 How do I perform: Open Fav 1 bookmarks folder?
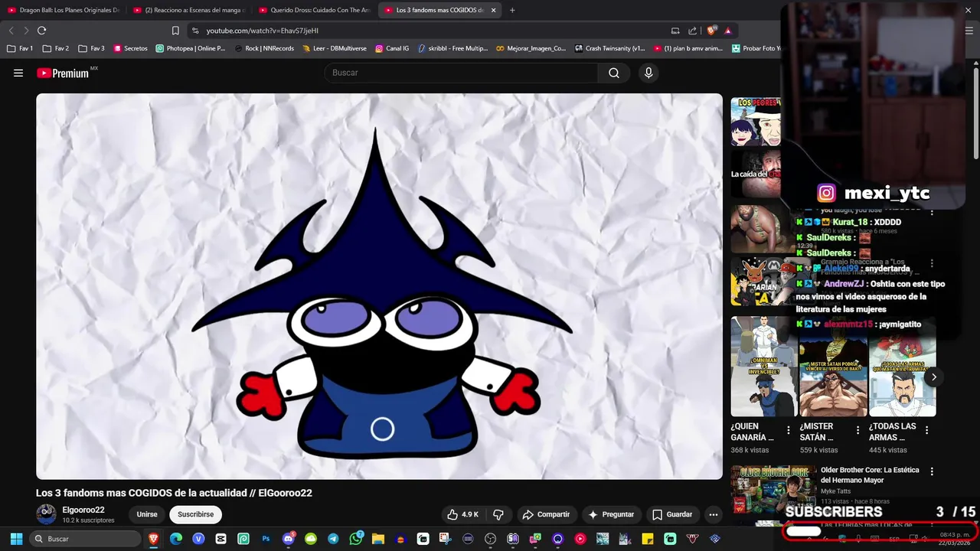coord(20,48)
